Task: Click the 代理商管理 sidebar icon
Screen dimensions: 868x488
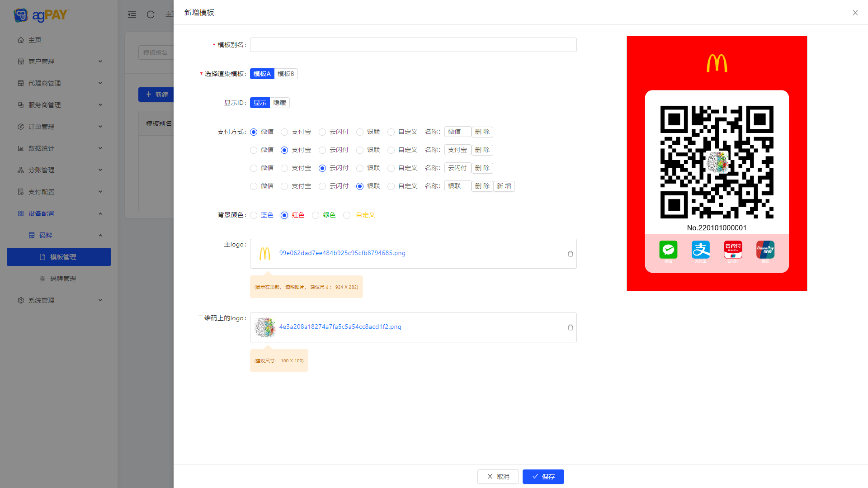Action: 21,83
